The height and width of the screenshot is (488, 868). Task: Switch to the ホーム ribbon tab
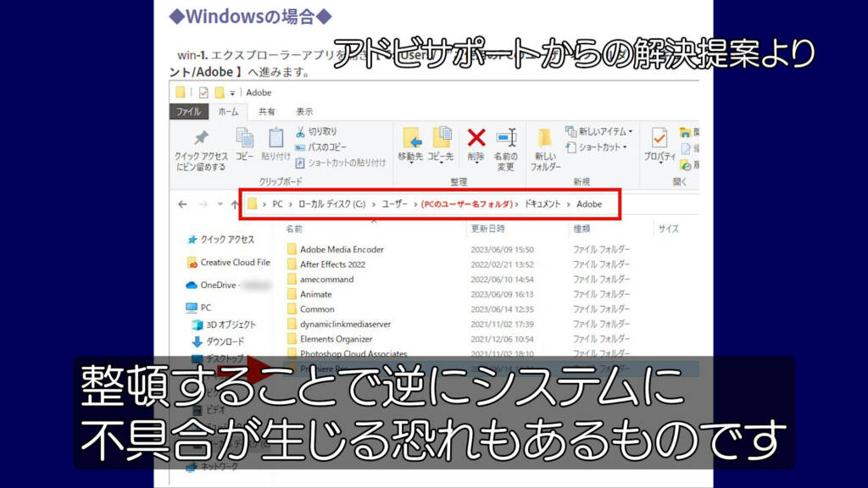(228, 112)
